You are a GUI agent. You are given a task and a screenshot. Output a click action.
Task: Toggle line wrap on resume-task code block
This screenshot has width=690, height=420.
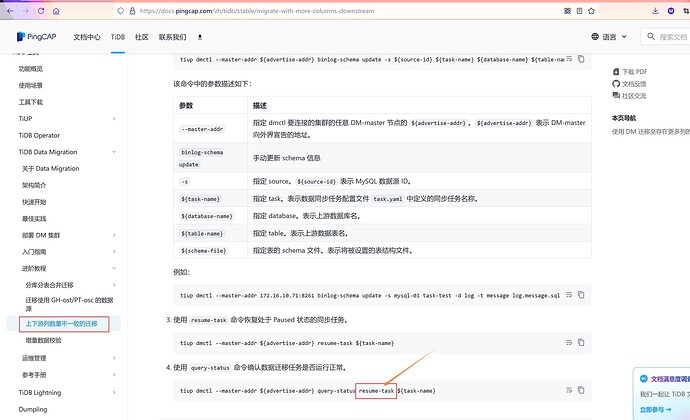coord(569,343)
